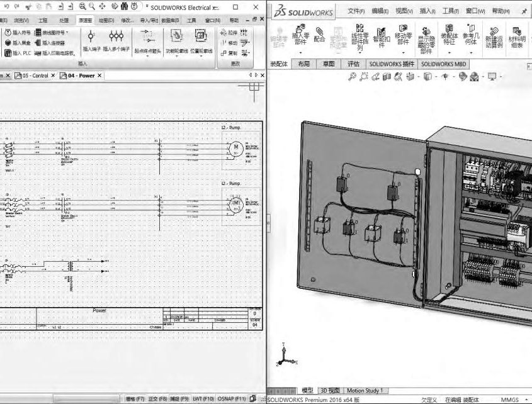Click the Copy (复制) tool
The image size is (532, 404).
click(x=229, y=53)
